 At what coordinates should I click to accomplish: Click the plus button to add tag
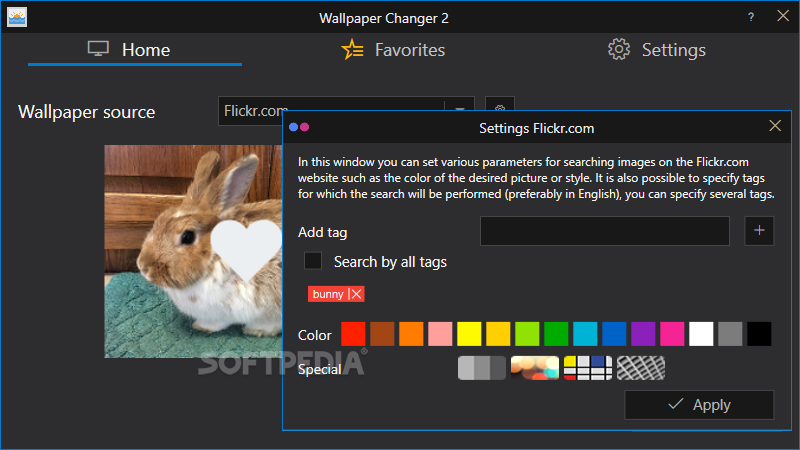tap(759, 231)
